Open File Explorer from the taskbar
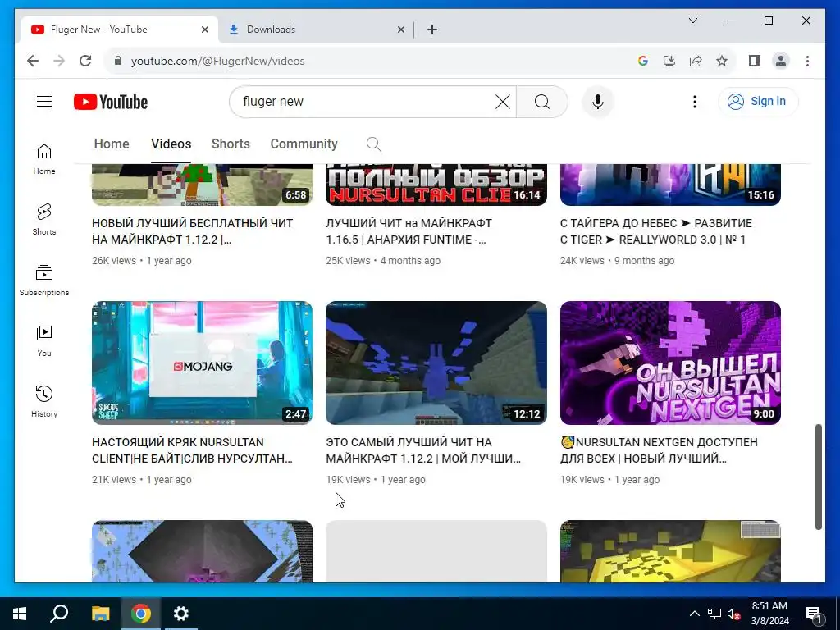Viewport: 840px width, 630px height. click(x=100, y=614)
